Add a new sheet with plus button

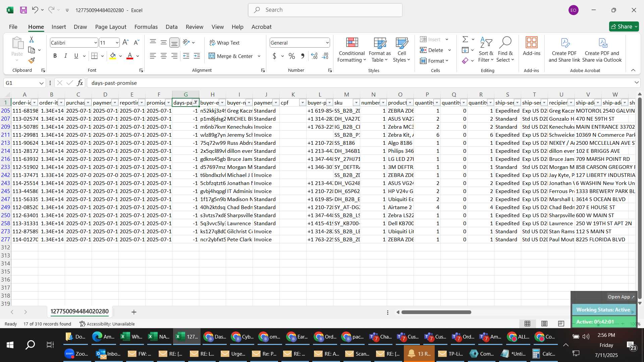pyautogui.click(x=134, y=312)
